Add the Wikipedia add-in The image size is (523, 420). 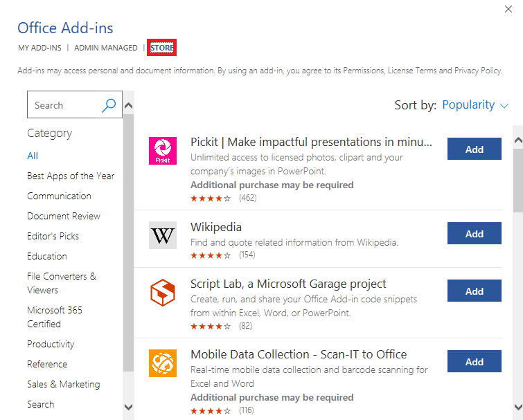pos(475,233)
